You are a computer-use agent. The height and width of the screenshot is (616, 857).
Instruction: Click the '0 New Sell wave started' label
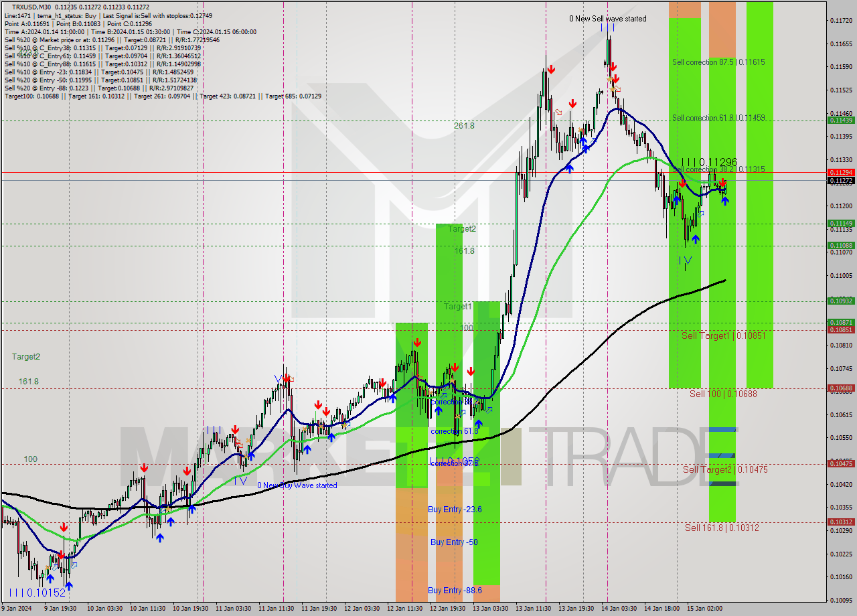[x=608, y=19]
